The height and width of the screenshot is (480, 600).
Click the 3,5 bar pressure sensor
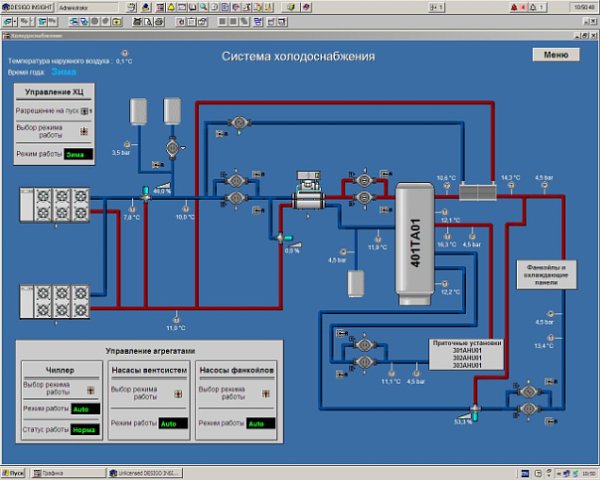[129, 142]
